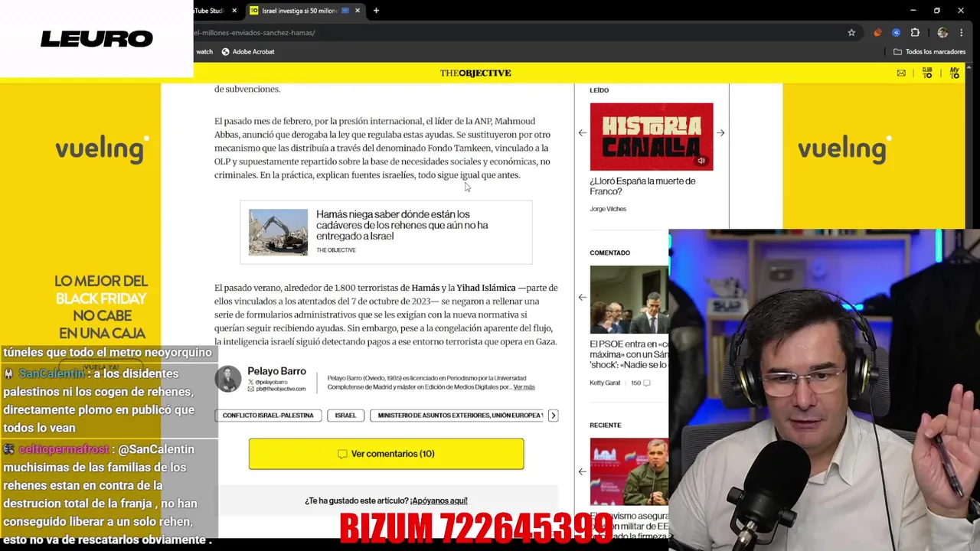This screenshot has height=551, width=980.
Task: Open the Historia Canalla thumbnail
Action: (x=652, y=136)
